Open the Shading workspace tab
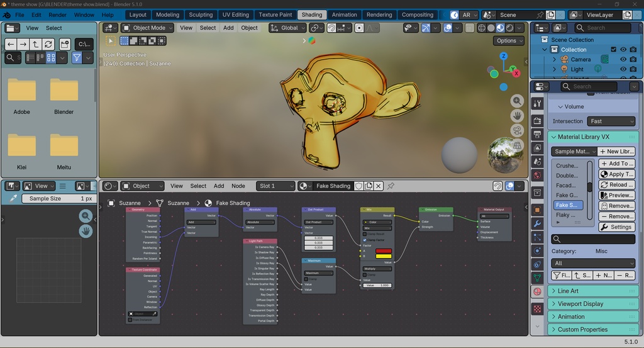This screenshot has width=644, height=348. (312, 15)
